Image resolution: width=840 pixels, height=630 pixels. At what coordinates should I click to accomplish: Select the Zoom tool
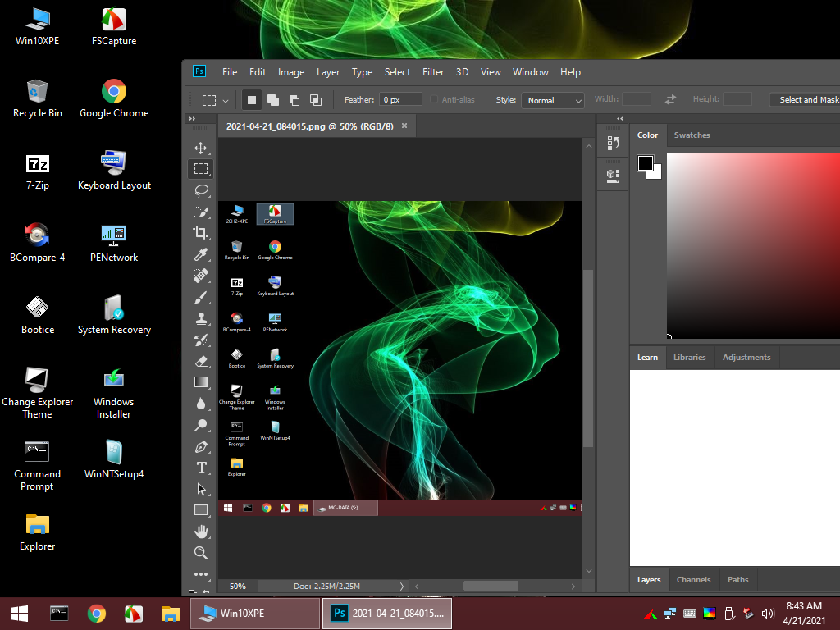point(201,553)
